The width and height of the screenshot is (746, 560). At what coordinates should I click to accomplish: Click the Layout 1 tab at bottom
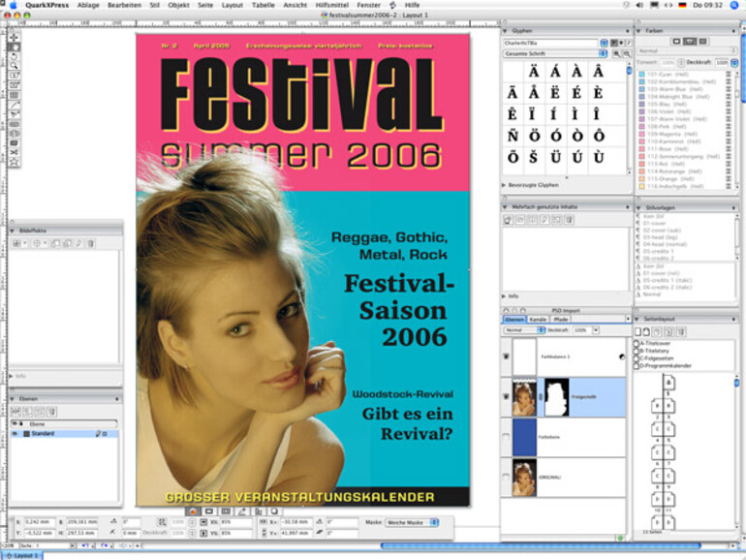pos(22,555)
